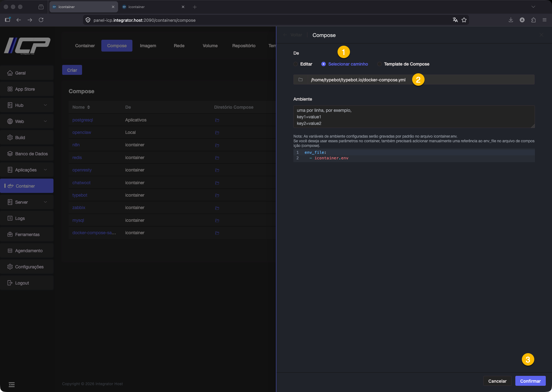552x392 pixels.
Task: Select Template de Compose radio option
Action: pyautogui.click(x=379, y=64)
